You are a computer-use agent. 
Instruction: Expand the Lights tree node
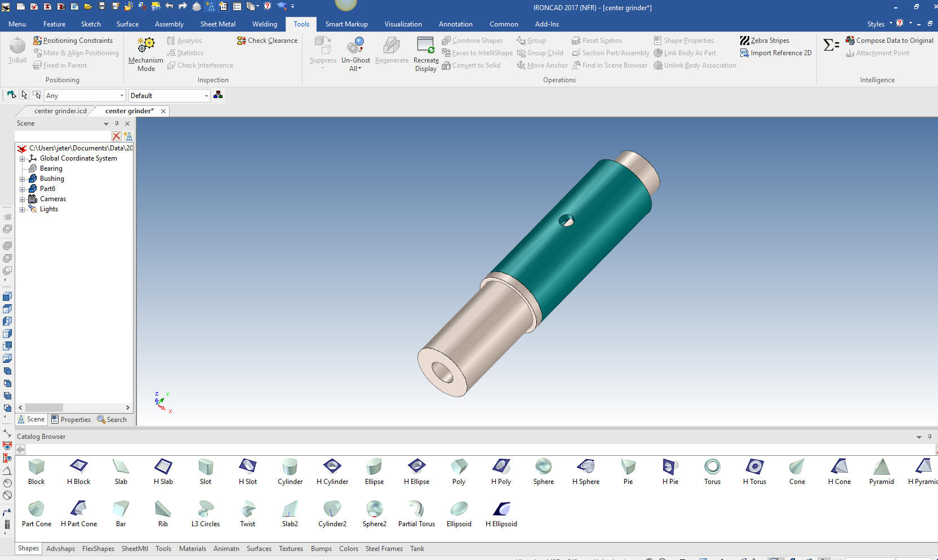coord(23,210)
